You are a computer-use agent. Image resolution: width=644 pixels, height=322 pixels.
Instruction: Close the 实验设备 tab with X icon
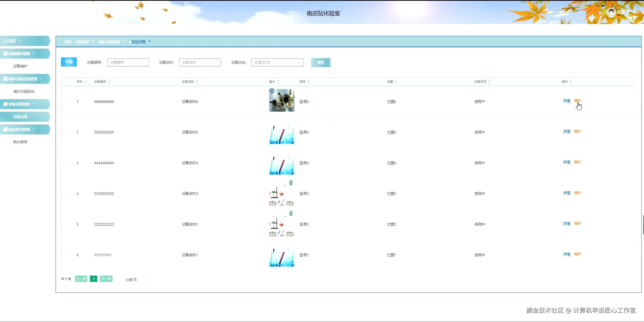150,41
